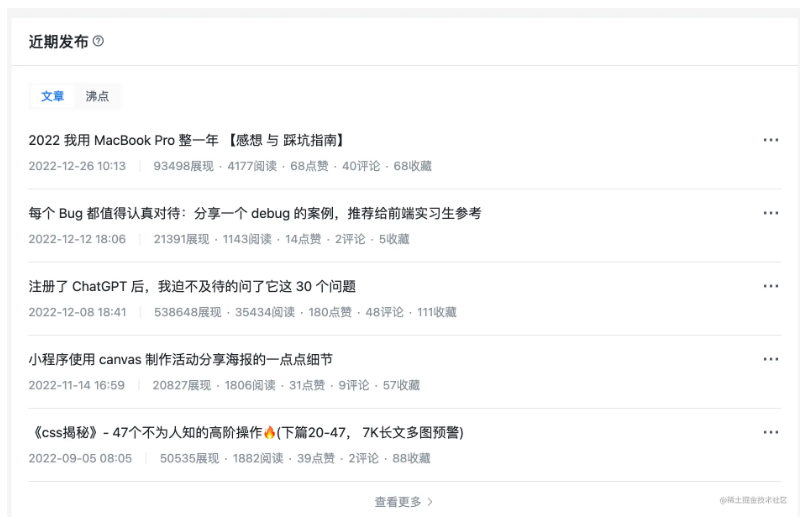806x525 pixels.
Task: Open article 小程序使用 canvas 制作活动分享海报
Action: (x=180, y=359)
